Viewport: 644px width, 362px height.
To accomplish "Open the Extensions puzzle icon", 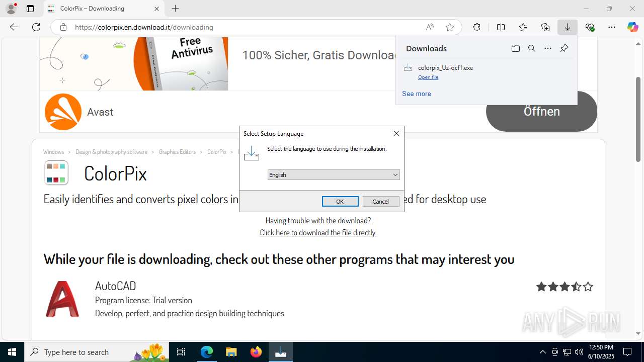I will pos(476,27).
